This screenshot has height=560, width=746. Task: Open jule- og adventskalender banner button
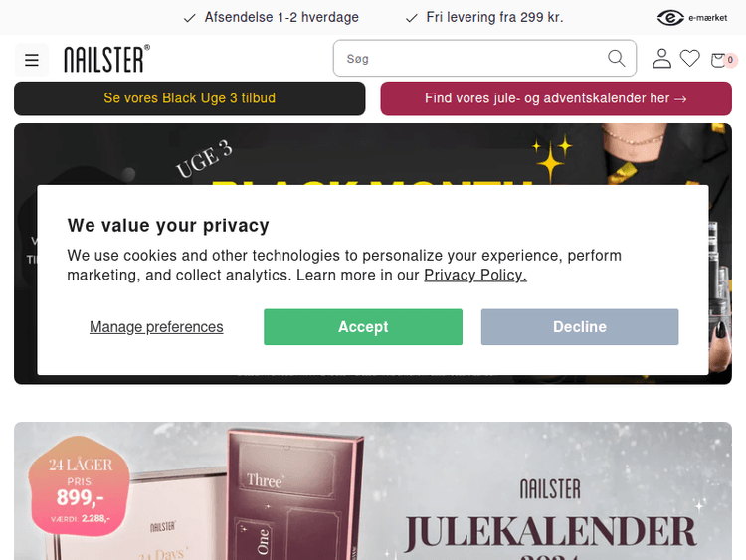click(x=556, y=98)
